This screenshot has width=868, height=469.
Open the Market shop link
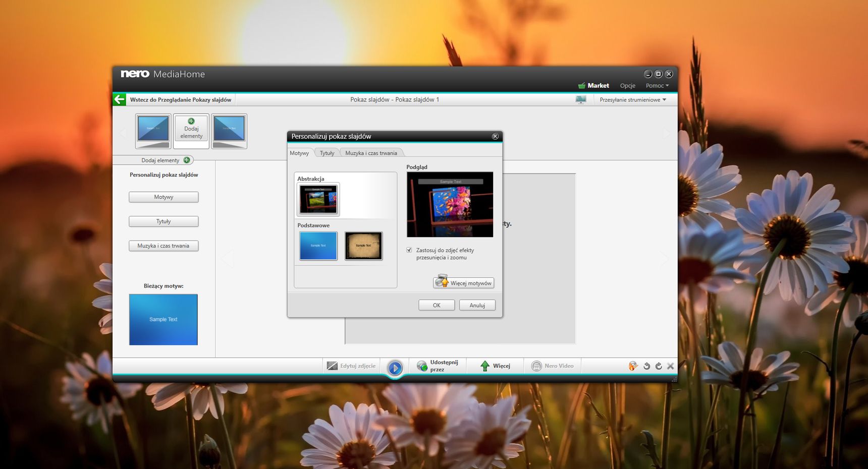point(593,86)
